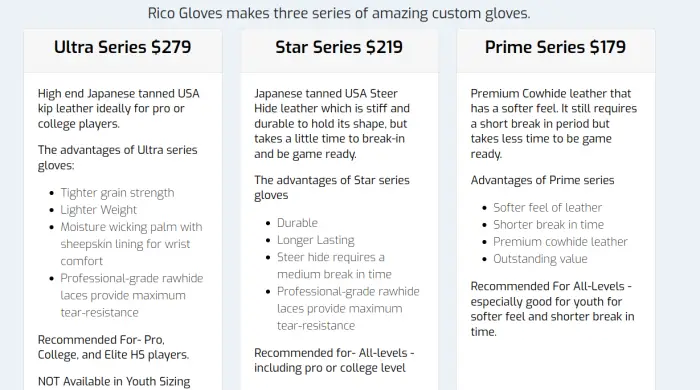Select the 'Tighter grain strength' bullet
Screen dimensions: 700x390
(x=117, y=193)
